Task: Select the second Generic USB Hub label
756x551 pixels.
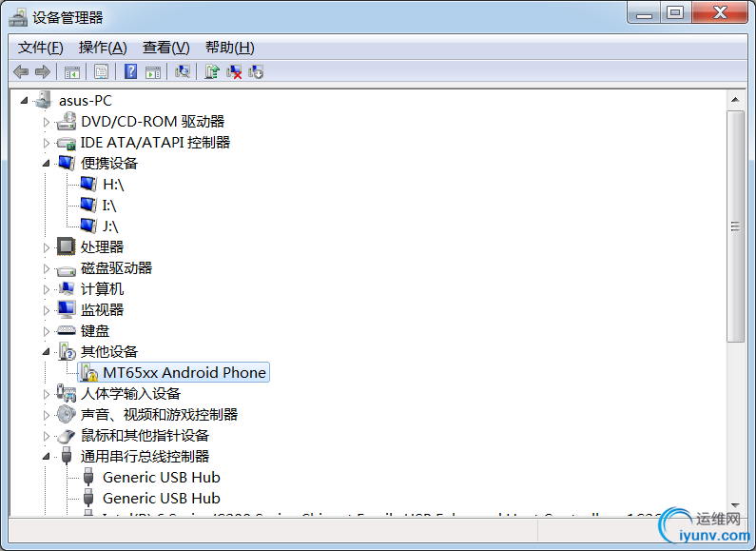Action: 162,498
